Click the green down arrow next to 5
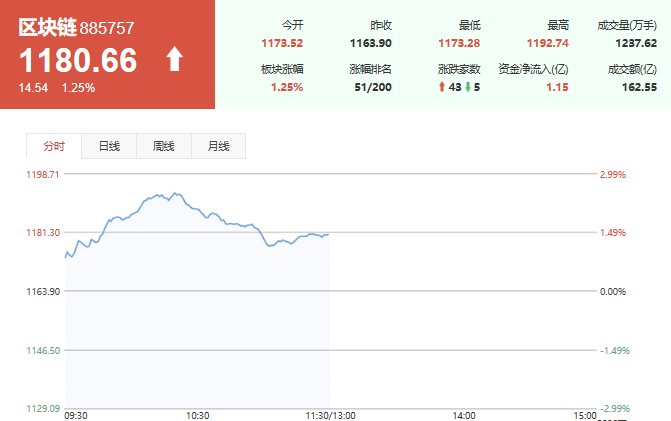Screen dimensions: 671x421 point(468,87)
